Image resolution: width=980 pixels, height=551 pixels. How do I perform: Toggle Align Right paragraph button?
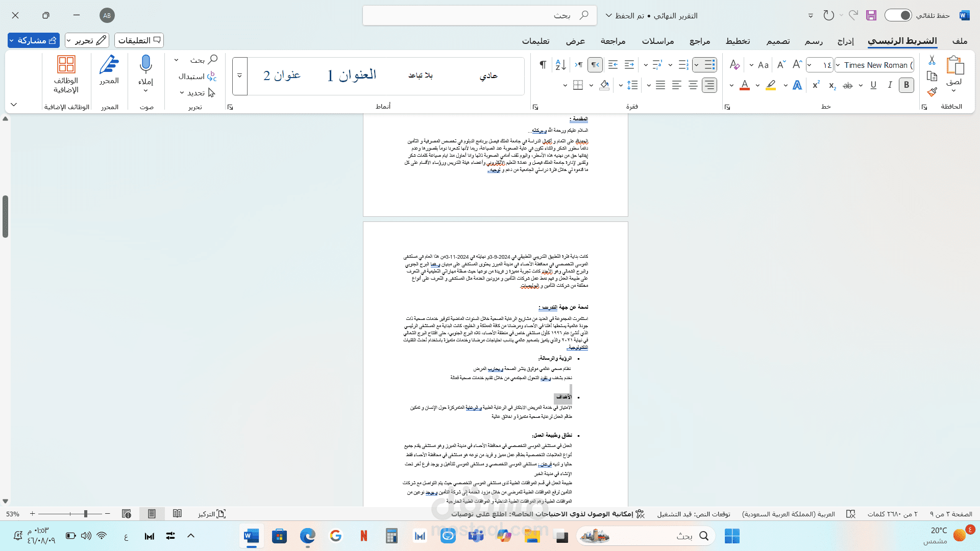(709, 85)
